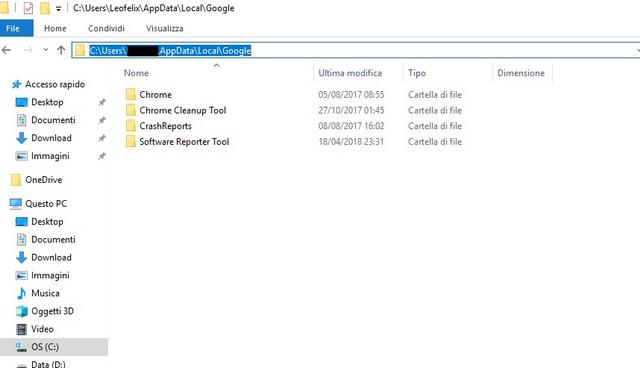Click the Chrome folder name

click(x=156, y=95)
